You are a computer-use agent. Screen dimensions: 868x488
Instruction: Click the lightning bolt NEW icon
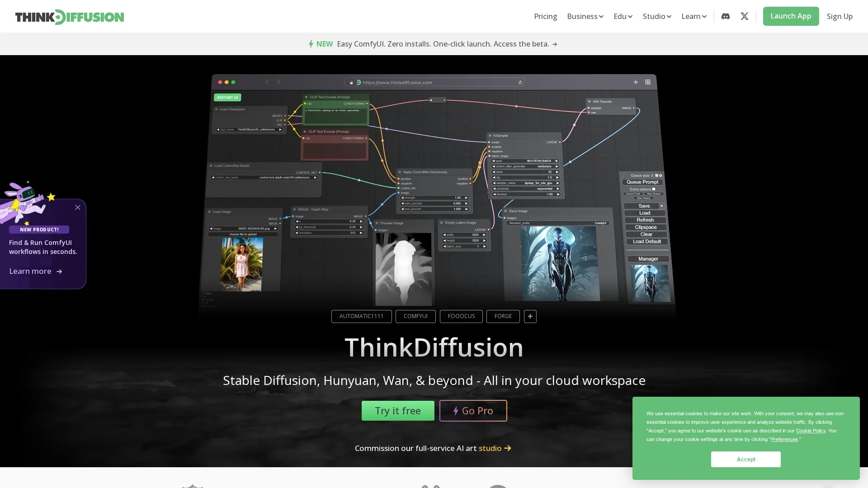pyautogui.click(x=311, y=44)
